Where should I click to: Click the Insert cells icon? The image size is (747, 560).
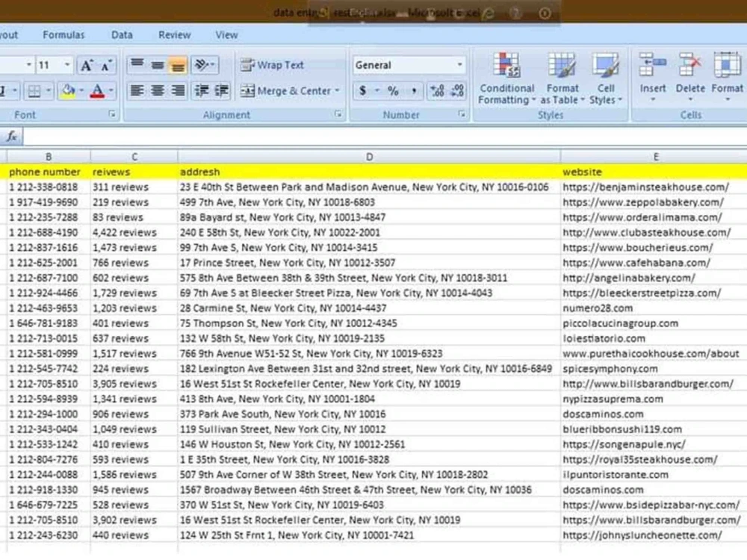tap(652, 65)
